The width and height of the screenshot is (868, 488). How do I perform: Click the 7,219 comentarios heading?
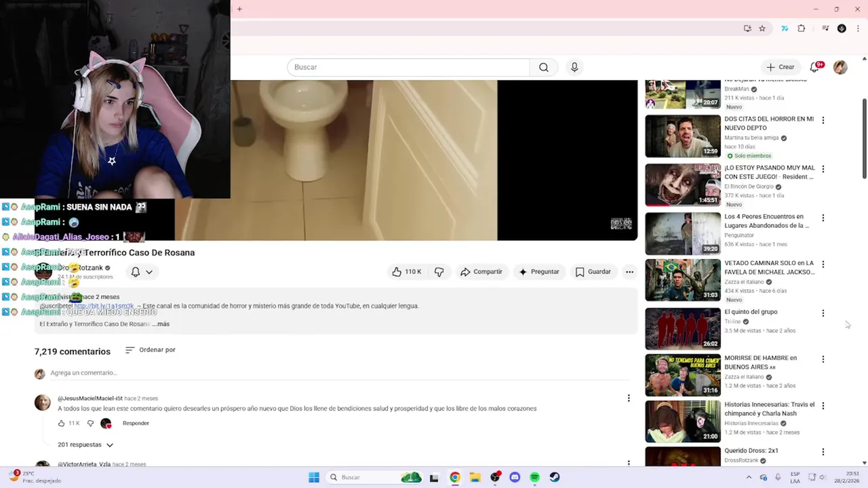click(x=73, y=351)
